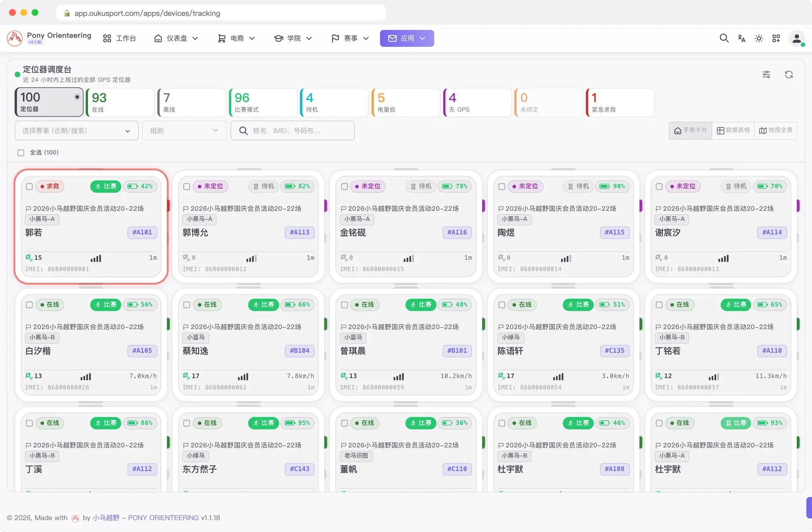The width and height of the screenshot is (812, 532).
Task: Click the #A113 bib tag on 郭博允
Action: (299, 232)
